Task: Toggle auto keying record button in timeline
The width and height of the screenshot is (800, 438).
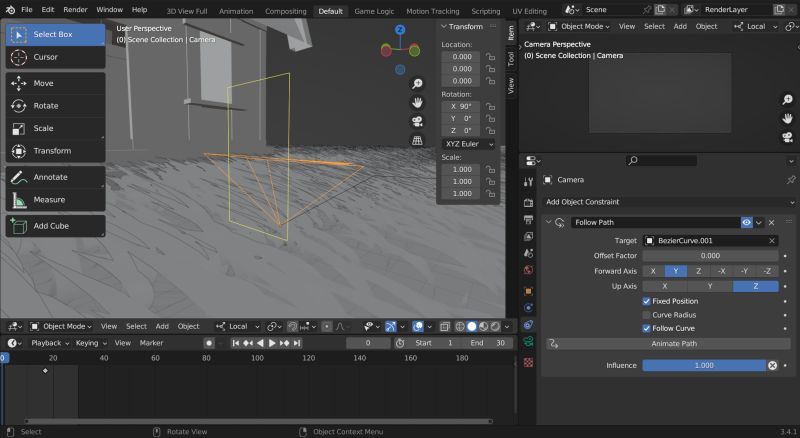Action: coord(209,343)
